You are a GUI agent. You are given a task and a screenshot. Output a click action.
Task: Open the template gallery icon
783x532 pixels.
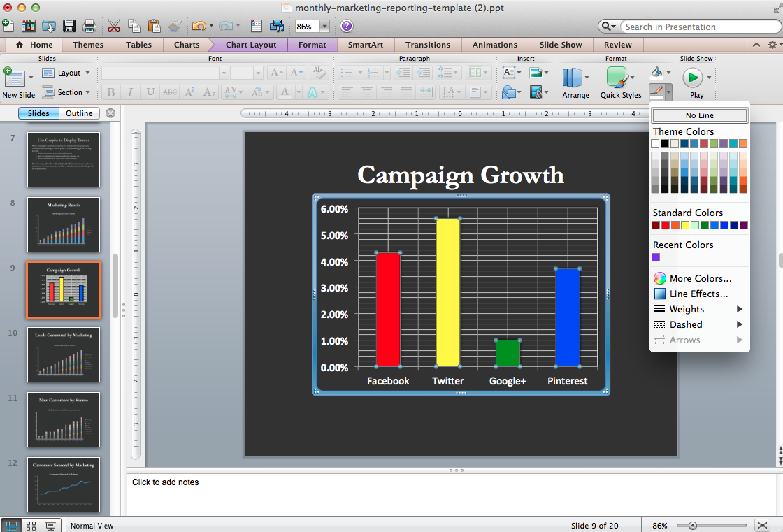pyautogui.click(x=29, y=26)
